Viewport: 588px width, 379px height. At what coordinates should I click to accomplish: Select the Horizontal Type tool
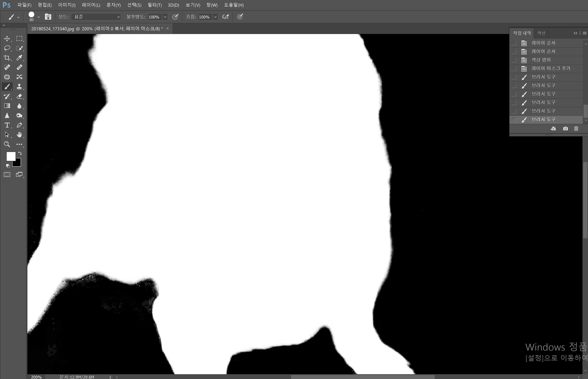(7, 125)
